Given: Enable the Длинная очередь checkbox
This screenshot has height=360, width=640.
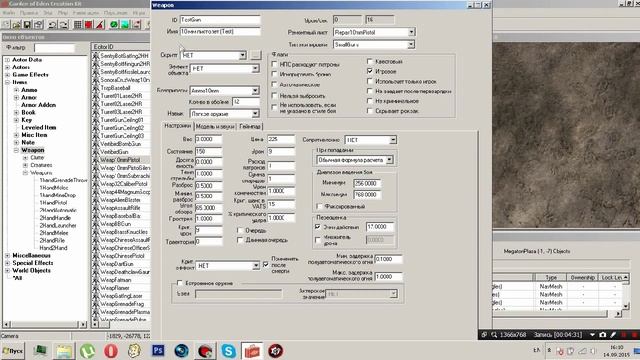Looking at the screenshot, I should [x=240, y=240].
